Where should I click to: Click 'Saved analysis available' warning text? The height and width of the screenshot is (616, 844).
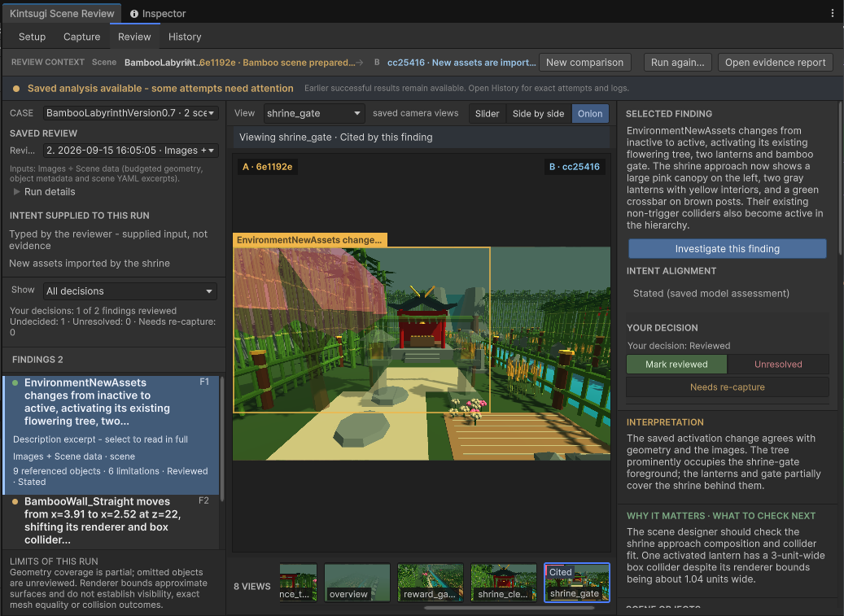[160, 88]
